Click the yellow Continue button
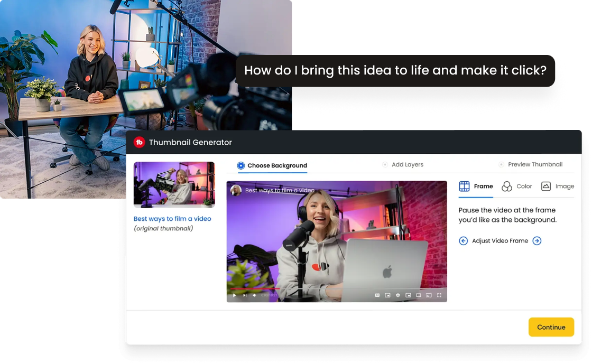 (x=551, y=327)
